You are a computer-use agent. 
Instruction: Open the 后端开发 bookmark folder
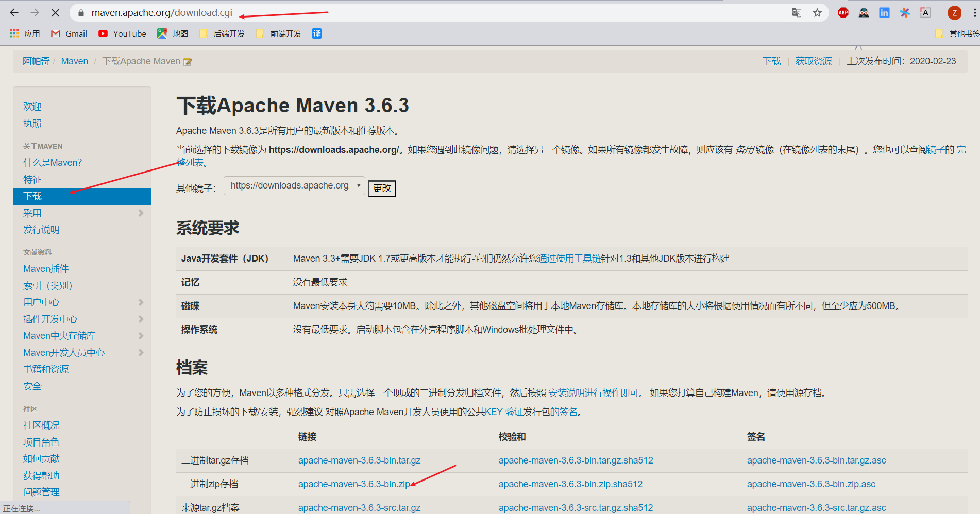tap(222, 33)
